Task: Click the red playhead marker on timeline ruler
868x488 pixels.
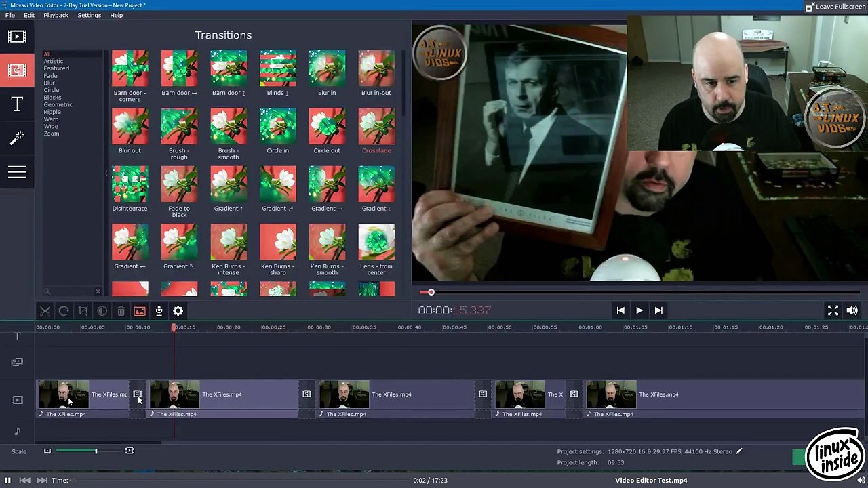Action: (x=174, y=328)
